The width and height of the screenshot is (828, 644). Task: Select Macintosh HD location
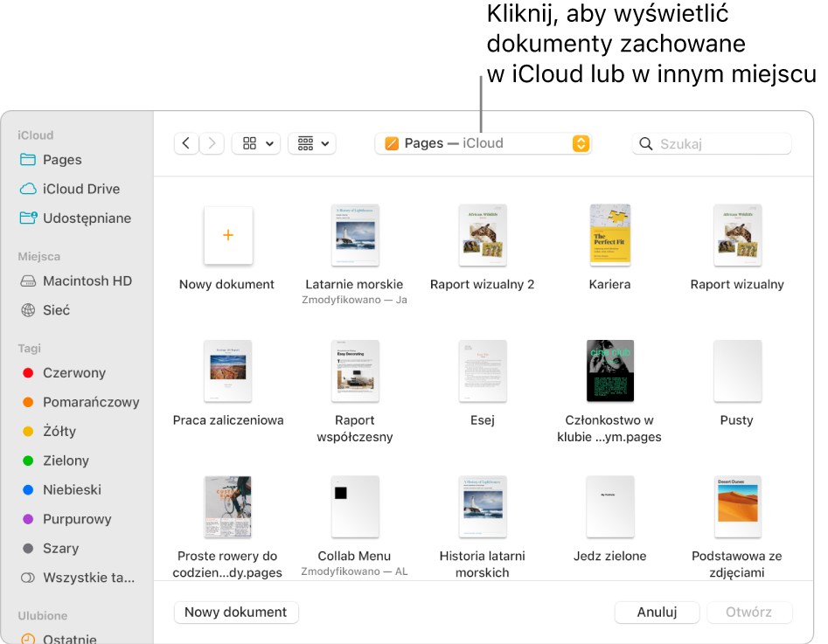pos(77,280)
